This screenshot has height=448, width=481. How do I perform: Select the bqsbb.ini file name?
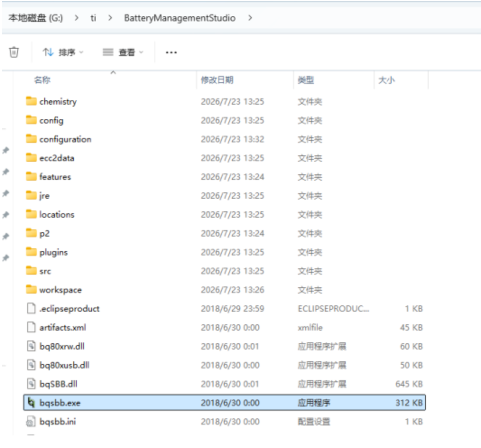coord(58,422)
